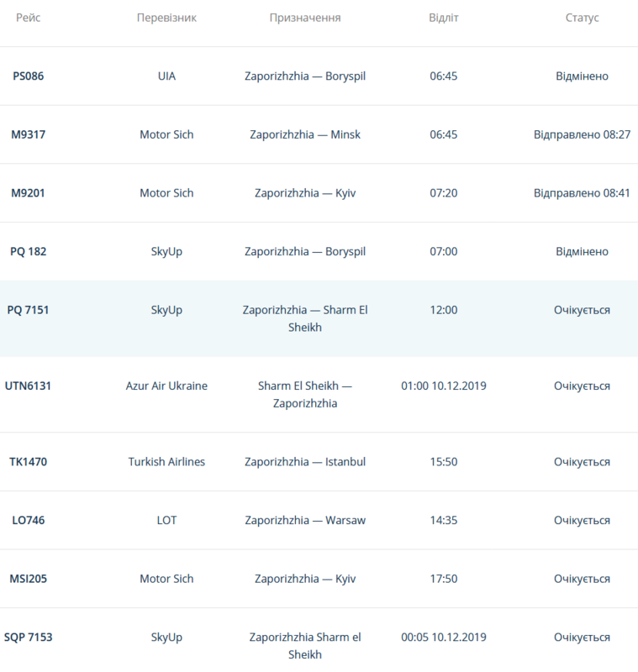Image resolution: width=638 pixels, height=672 pixels.
Task: Click the Рейс column header
Action: [x=28, y=18]
